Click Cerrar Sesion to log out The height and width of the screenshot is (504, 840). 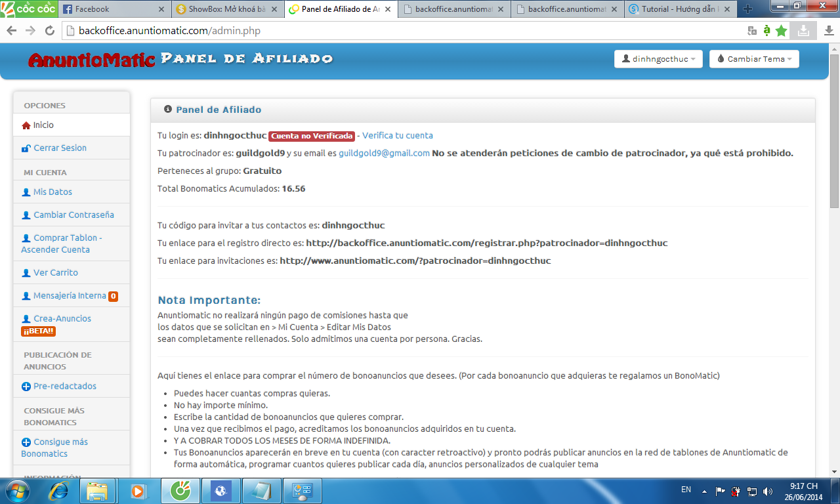tap(72, 148)
